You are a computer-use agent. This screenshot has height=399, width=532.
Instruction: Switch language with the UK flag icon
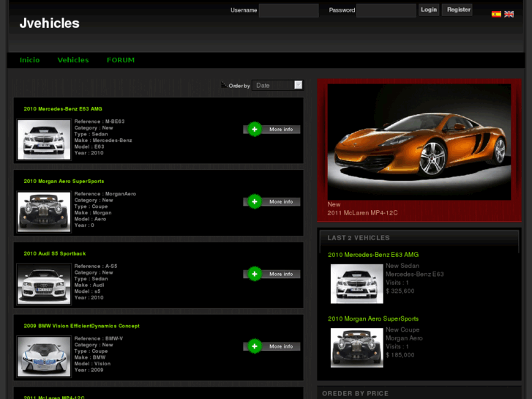click(x=509, y=14)
